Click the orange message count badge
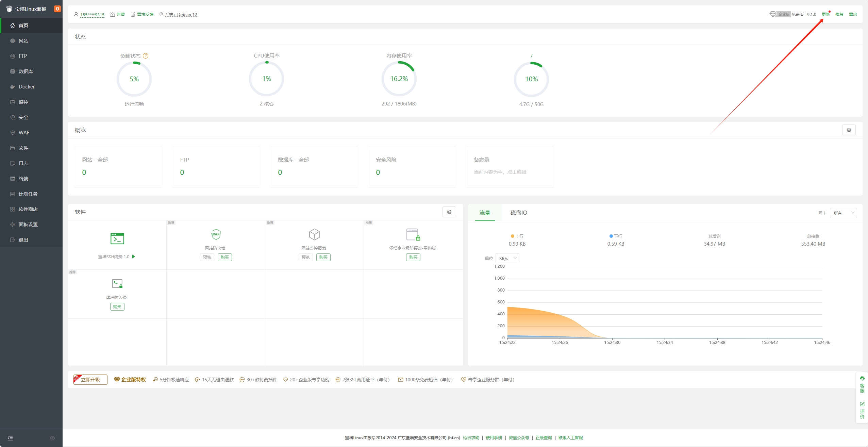This screenshot has height=447, width=868. click(x=57, y=9)
